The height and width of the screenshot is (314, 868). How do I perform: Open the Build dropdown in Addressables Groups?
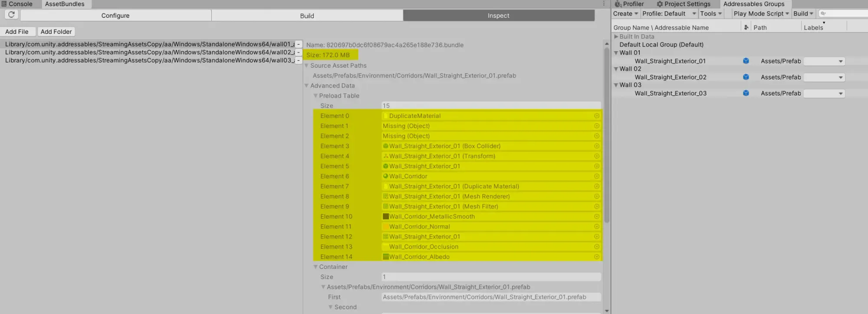tap(803, 13)
